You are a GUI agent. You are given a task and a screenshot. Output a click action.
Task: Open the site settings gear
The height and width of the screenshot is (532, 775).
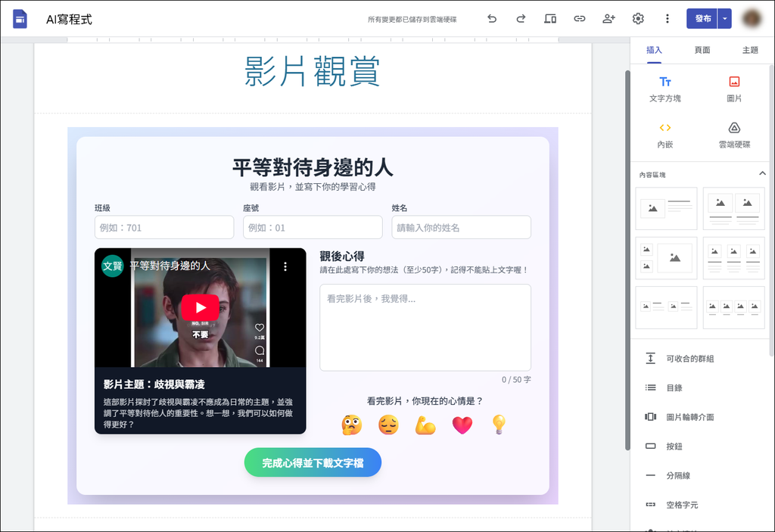(638, 19)
